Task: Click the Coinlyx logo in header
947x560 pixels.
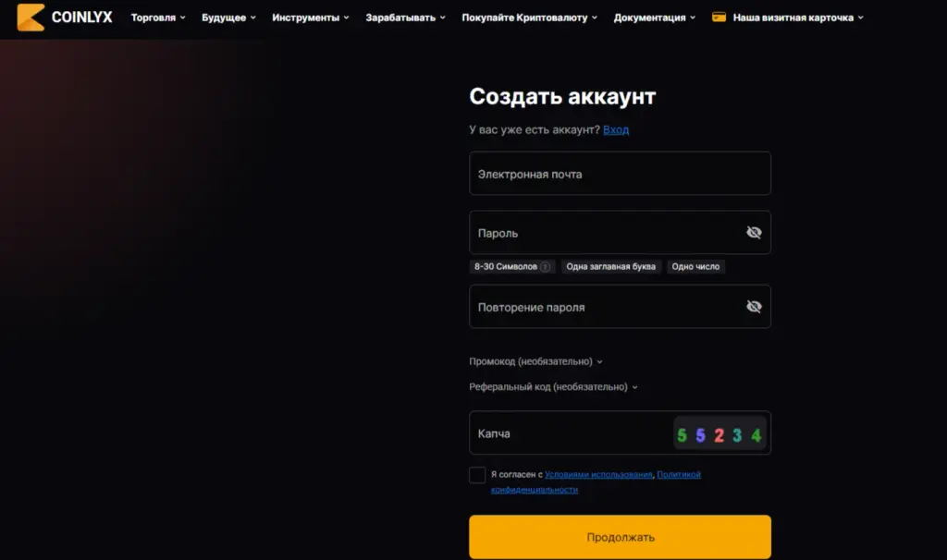Action: pos(65,17)
